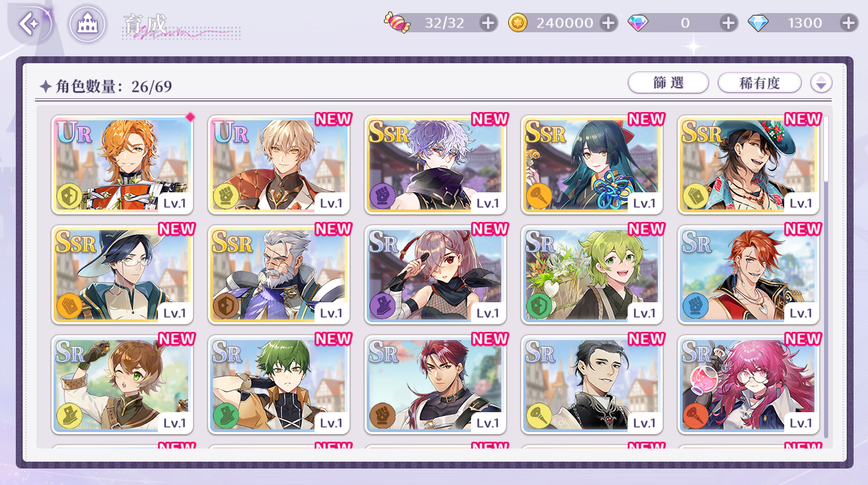Screen dimensions: 868x485
Task: Click the back arrow icon
Action: (x=30, y=24)
